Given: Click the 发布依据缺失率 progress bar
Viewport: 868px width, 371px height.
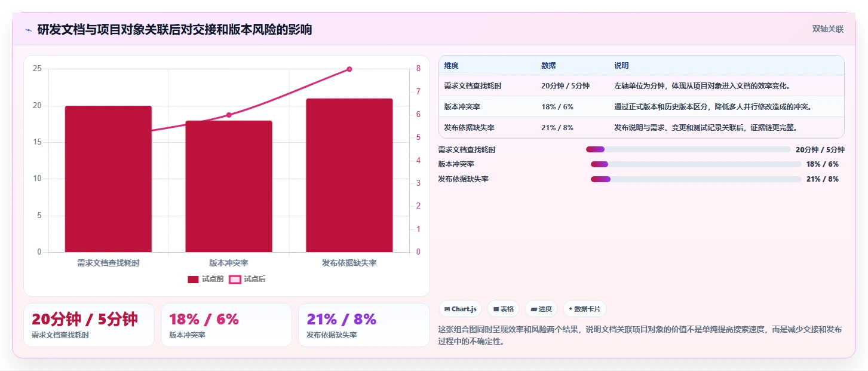Looking at the screenshot, I should tap(696, 179).
